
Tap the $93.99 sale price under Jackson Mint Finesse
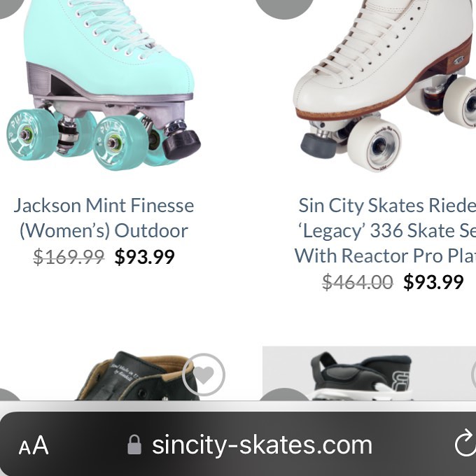pyautogui.click(x=144, y=257)
